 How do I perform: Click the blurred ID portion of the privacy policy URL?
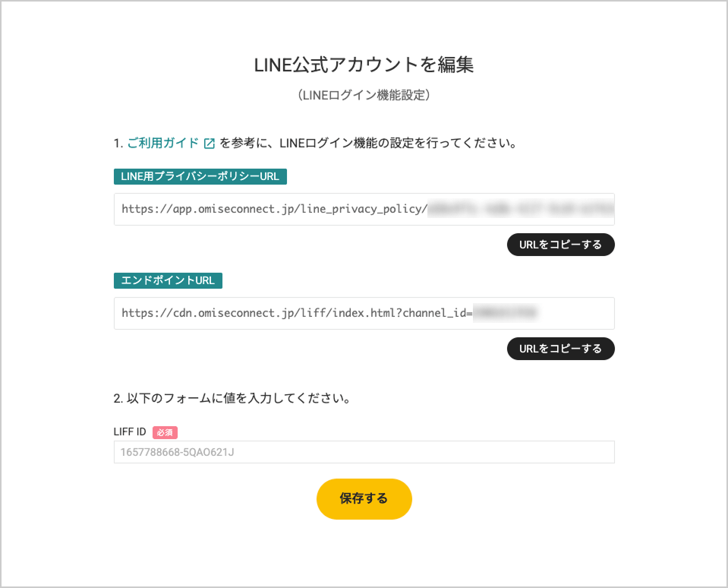coord(521,210)
